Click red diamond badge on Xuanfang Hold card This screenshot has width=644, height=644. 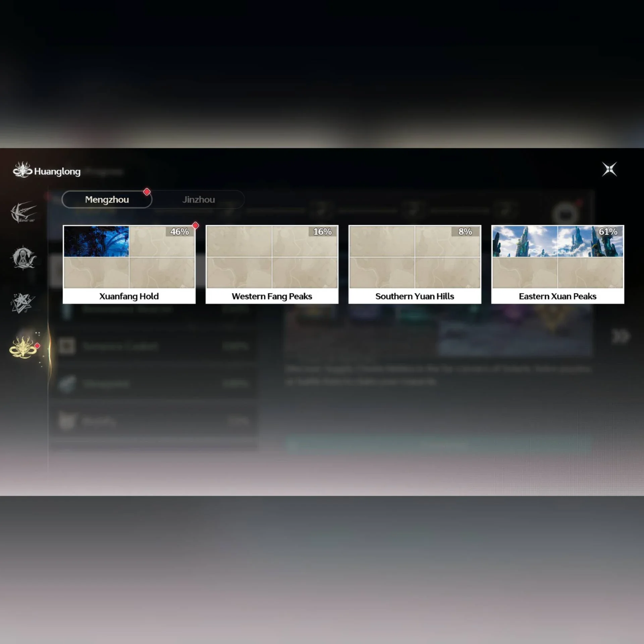[195, 225]
